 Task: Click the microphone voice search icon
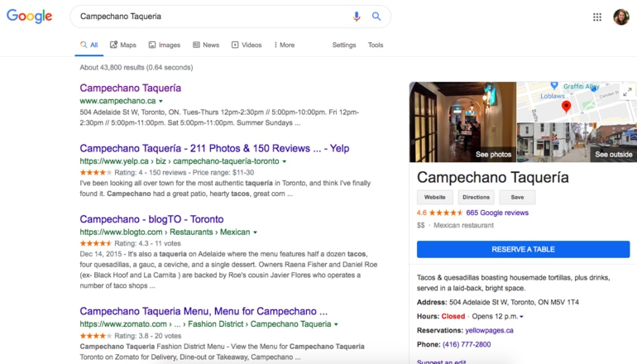pos(357,17)
